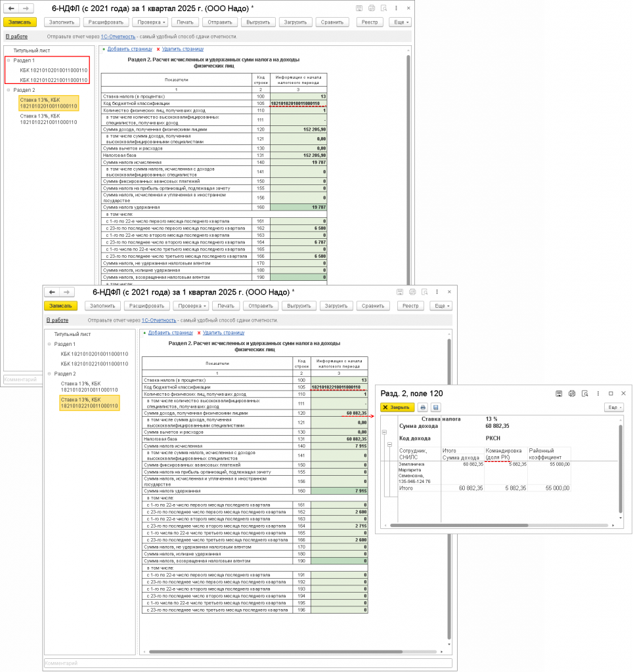Collapse the Раздел 1 node in the front window
Screen dimensions: 633x672
[49, 344]
